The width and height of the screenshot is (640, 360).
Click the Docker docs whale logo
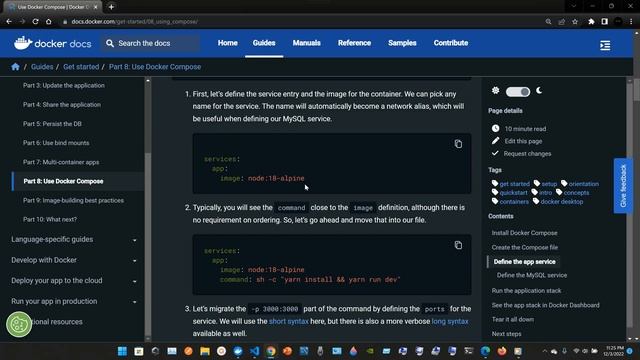point(23,43)
